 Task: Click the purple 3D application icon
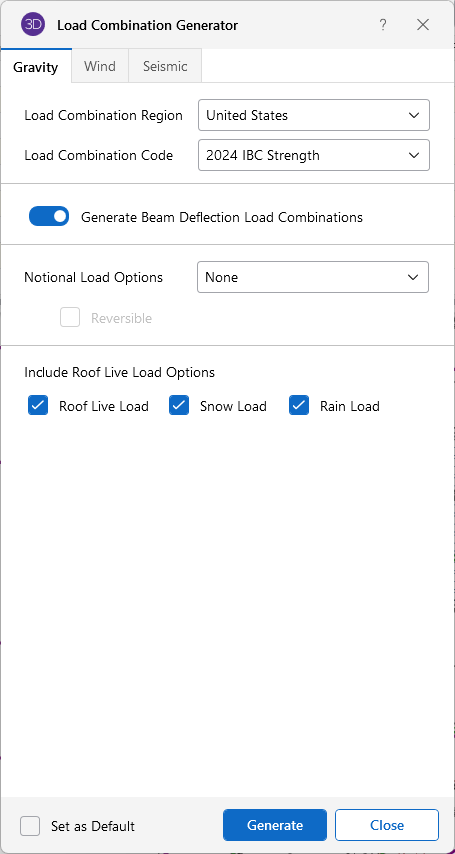pos(33,25)
